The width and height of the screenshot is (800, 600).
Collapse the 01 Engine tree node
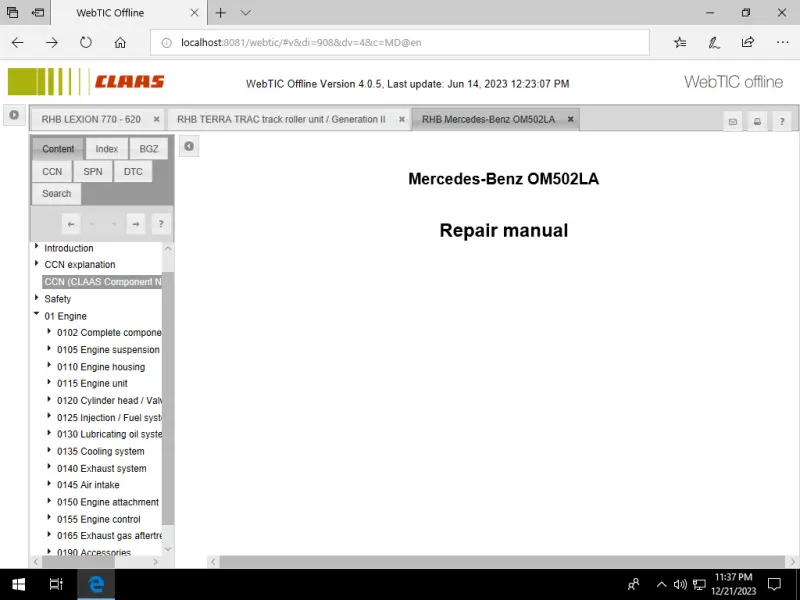[x=37, y=315]
